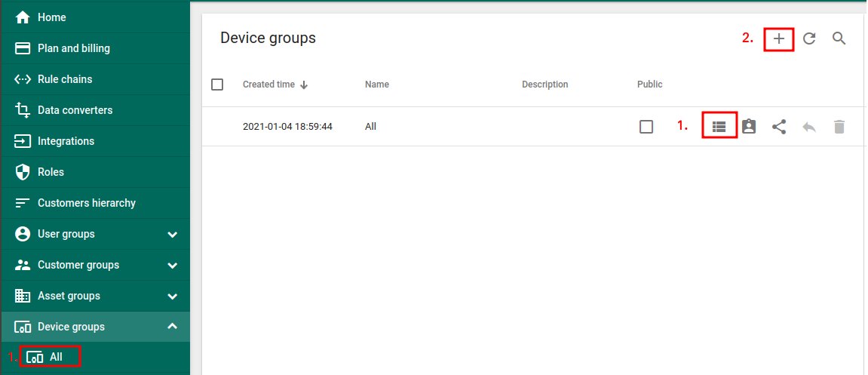Expand the Asset groups menu
Image resolution: width=868 pixels, height=375 pixels.
click(x=172, y=297)
